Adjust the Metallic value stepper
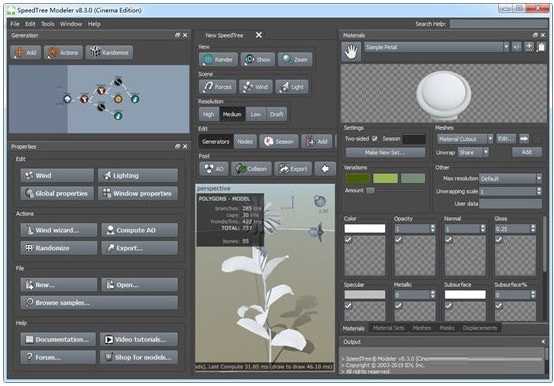The height and width of the screenshot is (386, 554). 432,295
